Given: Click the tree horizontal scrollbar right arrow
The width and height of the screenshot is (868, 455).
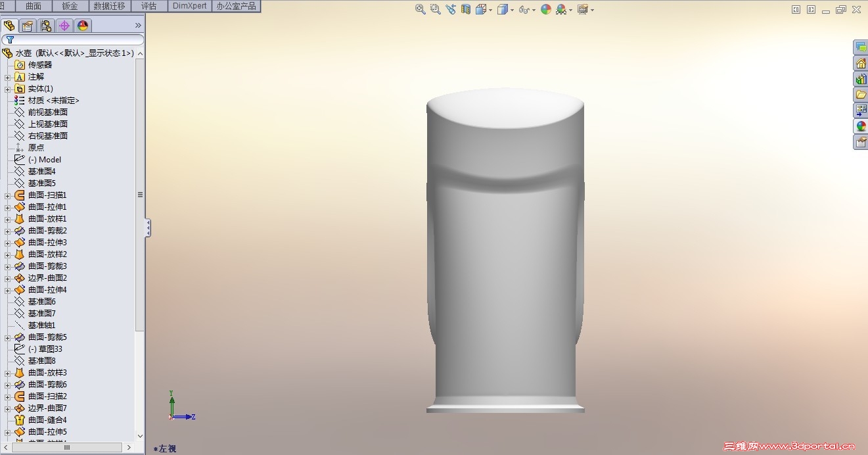Looking at the screenshot, I should click(x=129, y=447).
